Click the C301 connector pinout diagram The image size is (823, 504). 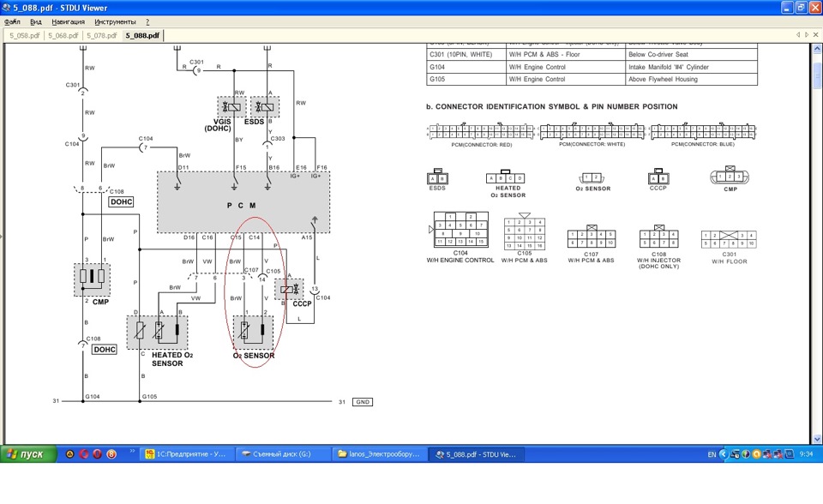click(729, 239)
